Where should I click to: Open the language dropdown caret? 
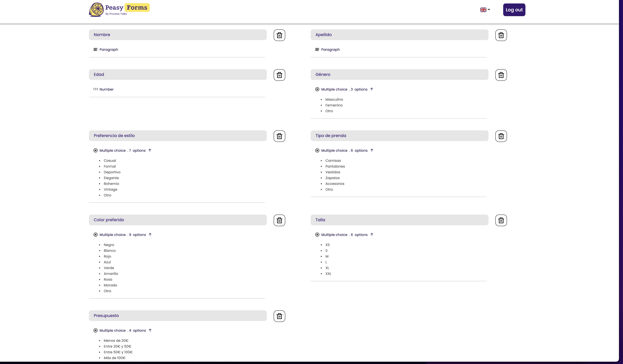coord(489,10)
